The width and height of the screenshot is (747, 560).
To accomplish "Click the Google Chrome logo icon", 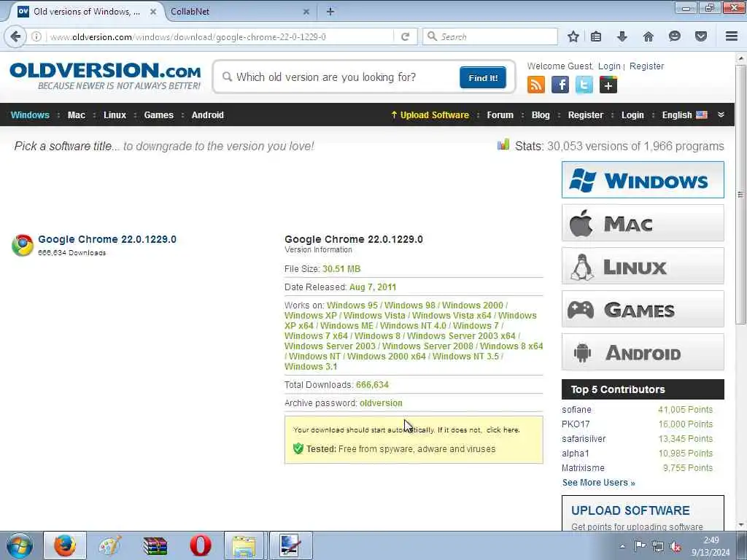I will tap(23, 245).
